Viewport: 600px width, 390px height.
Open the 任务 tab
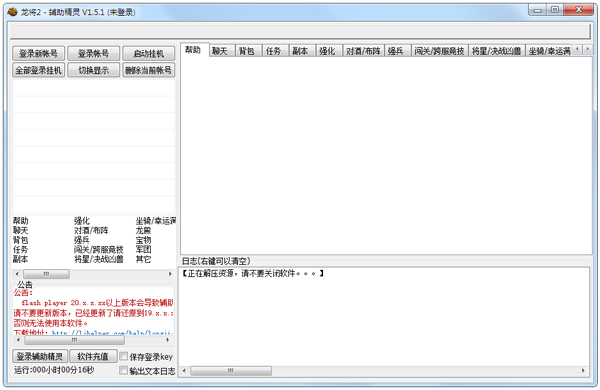(275, 51)
